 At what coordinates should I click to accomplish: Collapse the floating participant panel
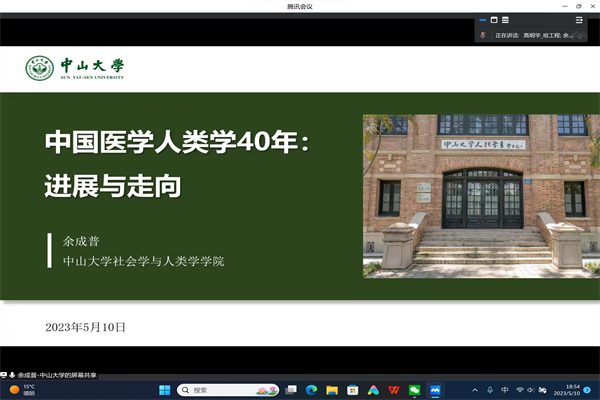tap(579, 19)
